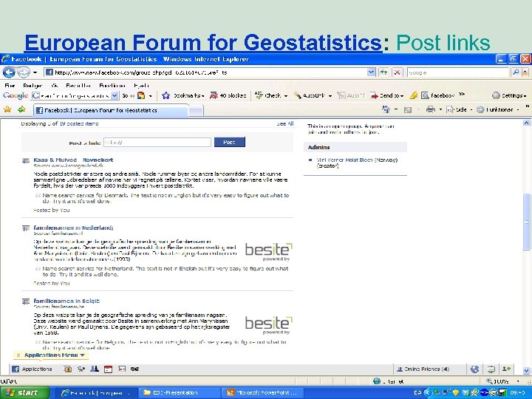
Task: Click the Notes application icon in bottom bar
Action: coord(122,369)
